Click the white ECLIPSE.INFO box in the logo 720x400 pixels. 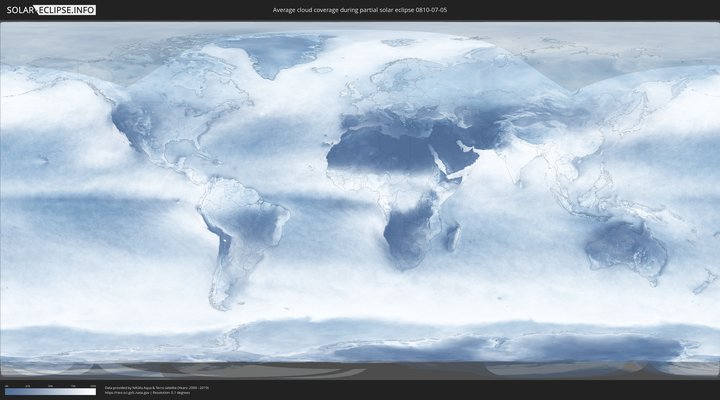[x=67, y=9]
